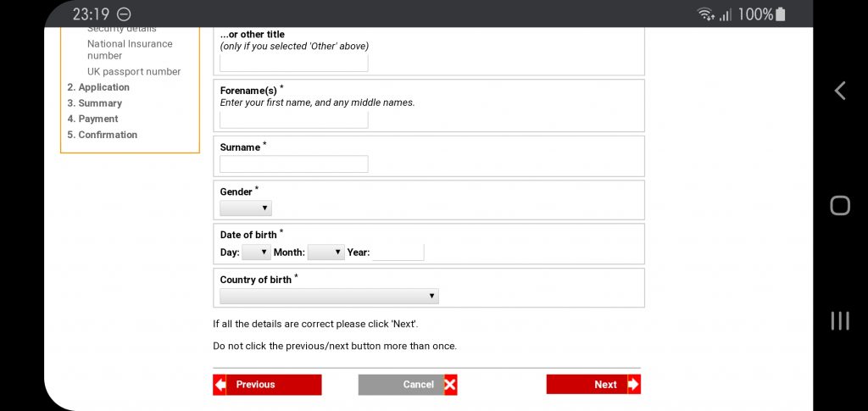Select step 4 Payment in sidebar

click(93, 119)
